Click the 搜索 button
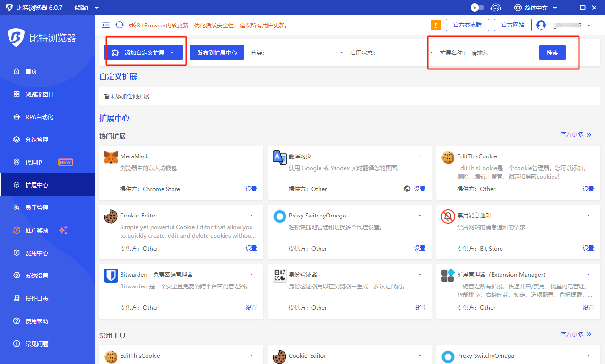 (x=553, y=52)
